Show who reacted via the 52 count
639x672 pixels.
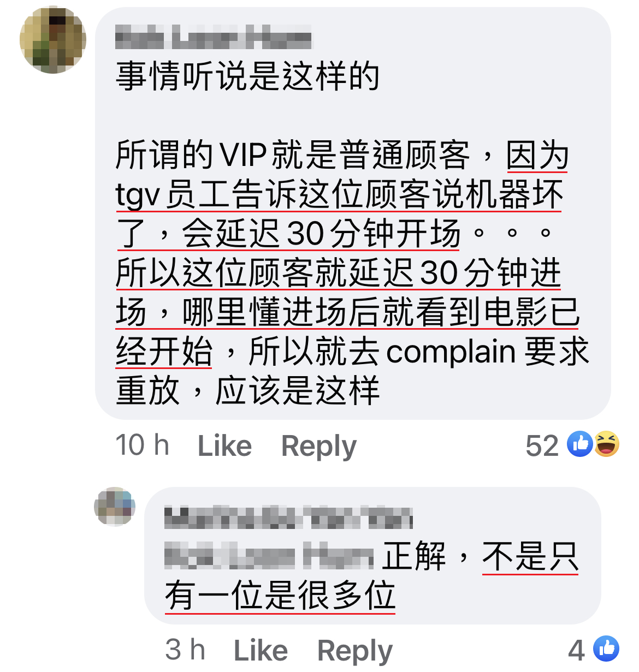pos(542,445)
